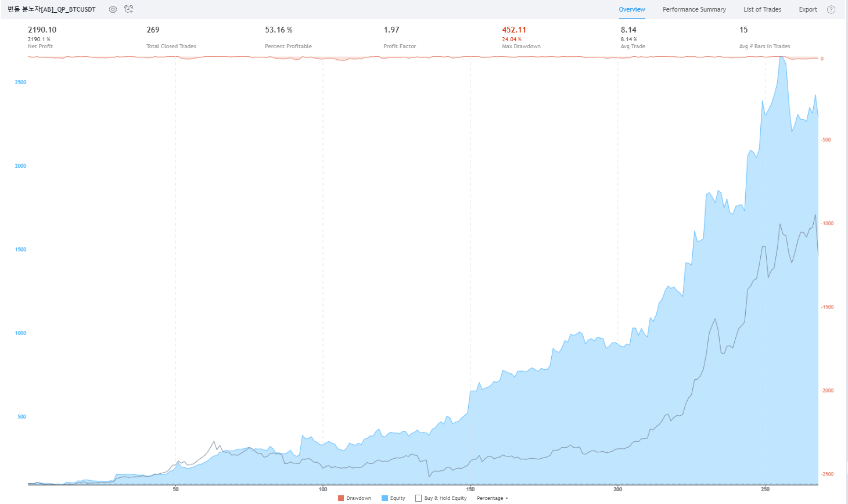Open the help question mark icon
Viewport: 848px width, 504px height.
(831, 9)
